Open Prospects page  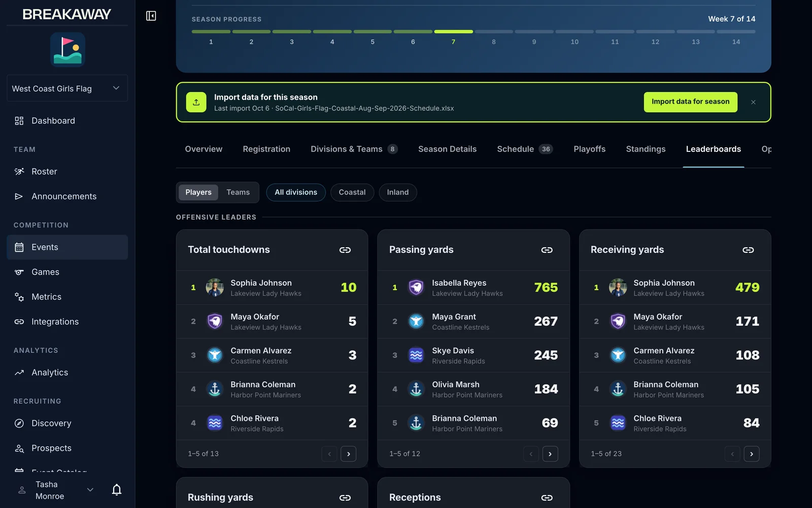(67, 448)
